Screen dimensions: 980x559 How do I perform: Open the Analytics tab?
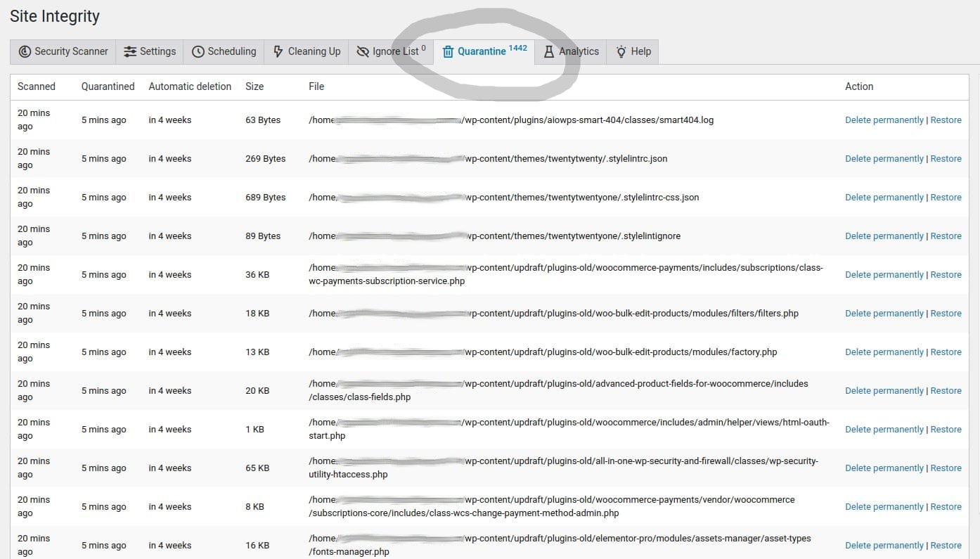point(570,51)
